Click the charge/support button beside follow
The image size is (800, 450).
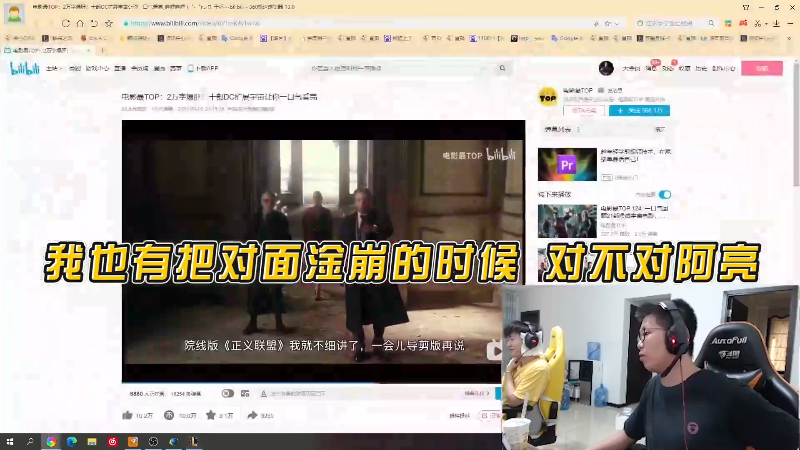584,110
